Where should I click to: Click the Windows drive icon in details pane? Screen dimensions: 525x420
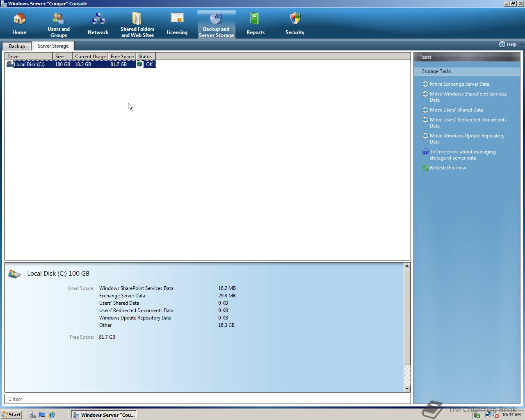tap(14, 274)
